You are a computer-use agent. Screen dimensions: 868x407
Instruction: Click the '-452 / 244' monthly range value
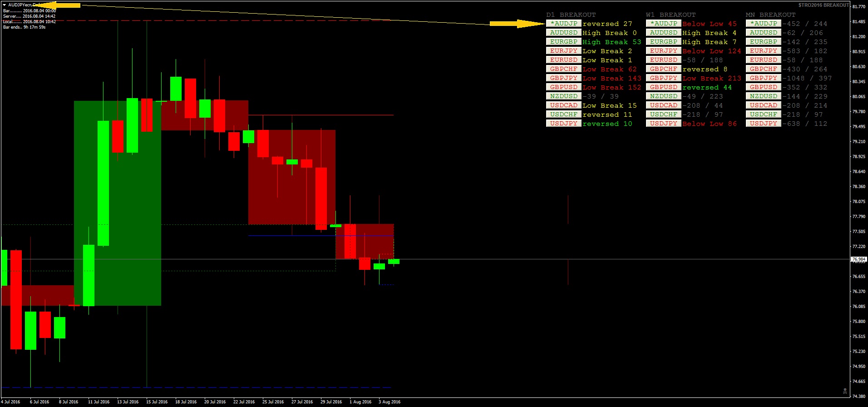[x=805, y=24]
